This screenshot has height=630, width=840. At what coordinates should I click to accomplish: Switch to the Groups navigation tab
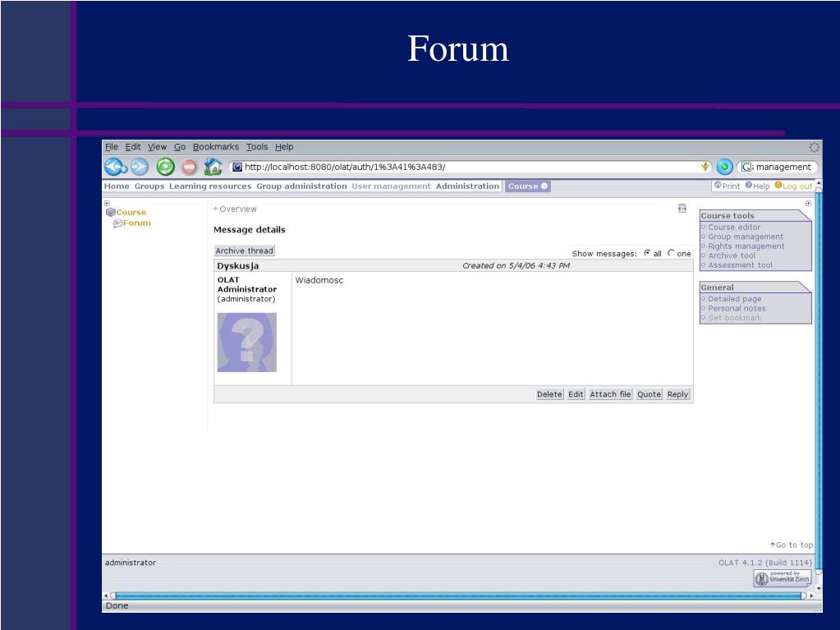pyautogui.click(x=149, y=186)
